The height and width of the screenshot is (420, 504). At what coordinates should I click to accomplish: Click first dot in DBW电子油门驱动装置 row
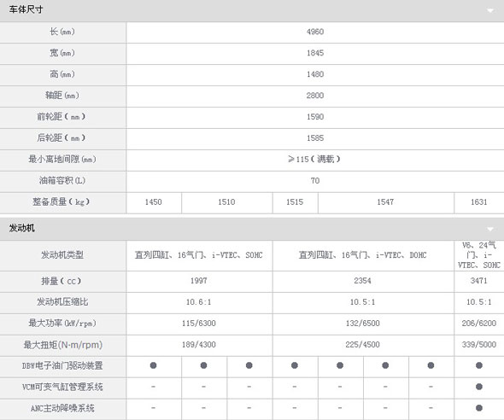coord(153,365)
